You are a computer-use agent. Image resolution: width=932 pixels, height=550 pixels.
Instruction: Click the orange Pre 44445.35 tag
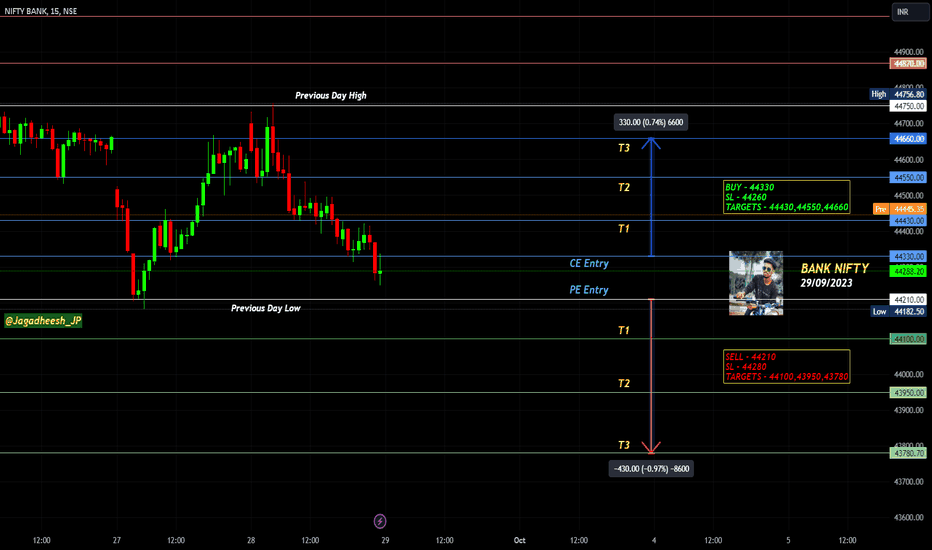pyautogui.click(x=899, y=209)
